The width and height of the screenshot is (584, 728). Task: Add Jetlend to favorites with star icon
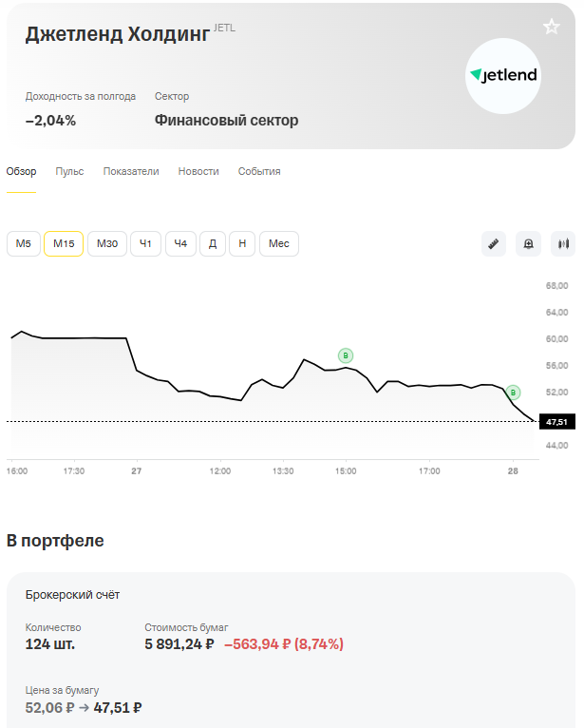pyautogui.click(x=551, y=27)
